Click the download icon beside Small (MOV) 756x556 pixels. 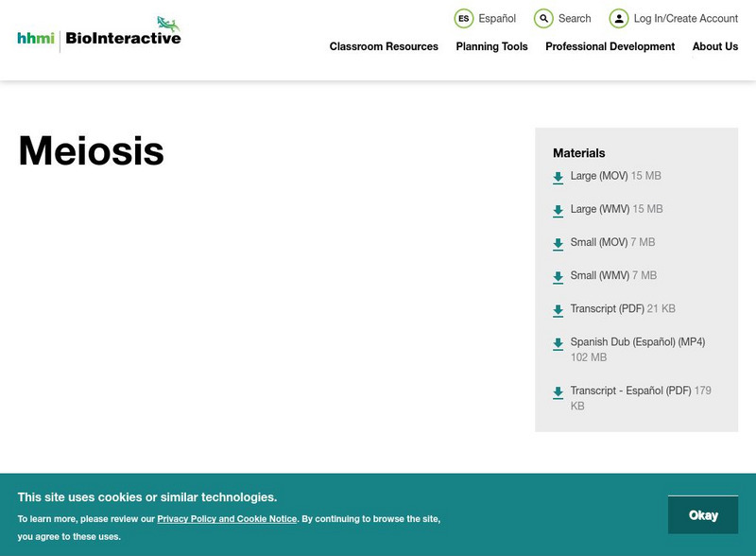557,242
